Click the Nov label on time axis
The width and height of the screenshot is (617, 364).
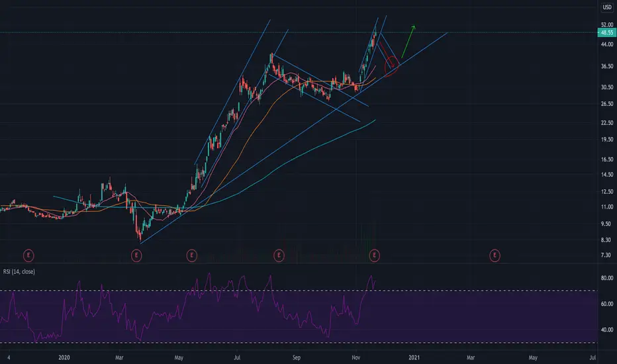click(356, 357)
